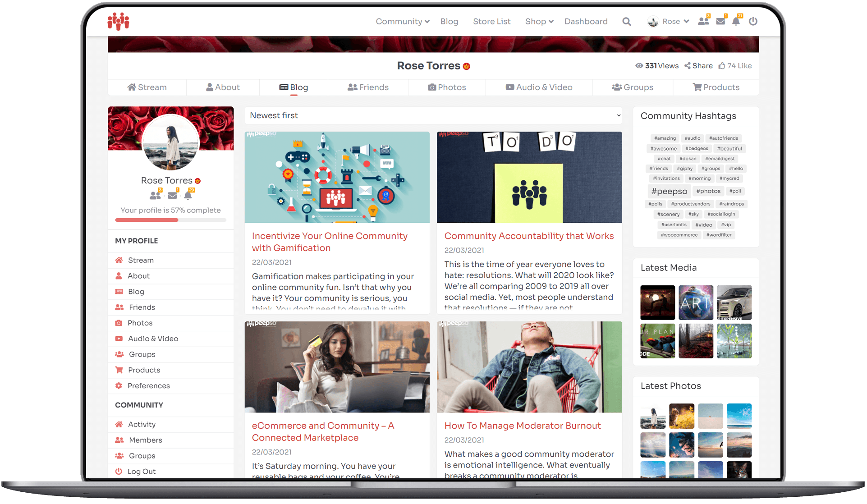
Task: Click the #socialogin hashtag
Action: tap(721, 215)
